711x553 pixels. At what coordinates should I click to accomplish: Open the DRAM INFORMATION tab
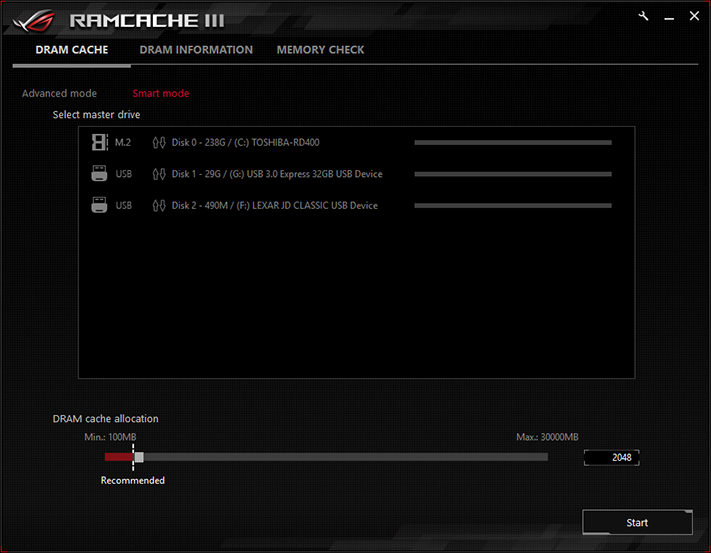point(196,50)
